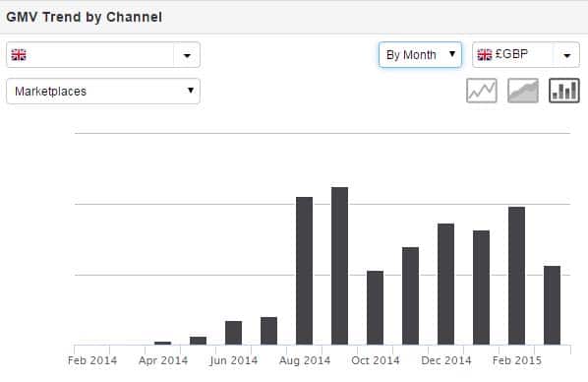Click the August 2014 bar

tap(304, 271)
